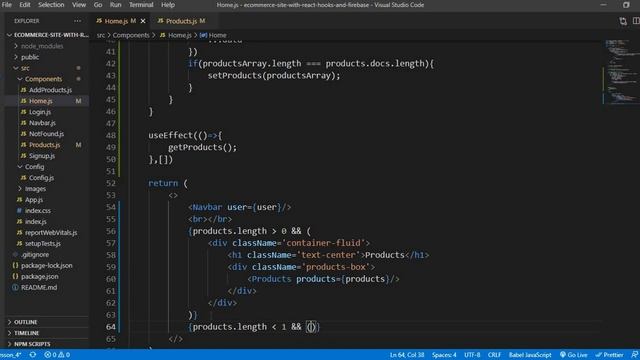Click Ln 64, Col 38 cursor position

(407, 355)
